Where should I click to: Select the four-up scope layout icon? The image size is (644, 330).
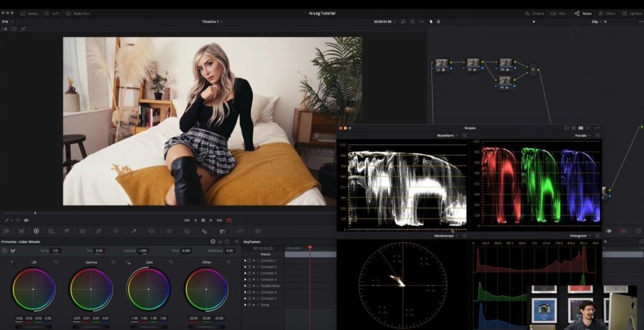click(x=580, y=128)
